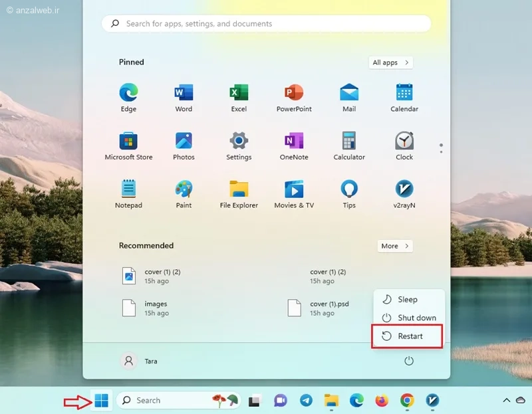Launch Firefox from the taskbar
532x414 pixels.
381,401
